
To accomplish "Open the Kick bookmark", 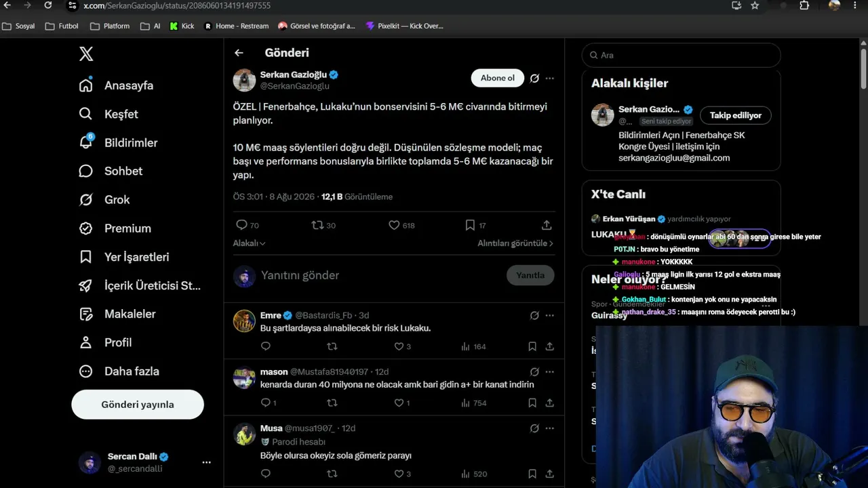I will click(182, 26).
